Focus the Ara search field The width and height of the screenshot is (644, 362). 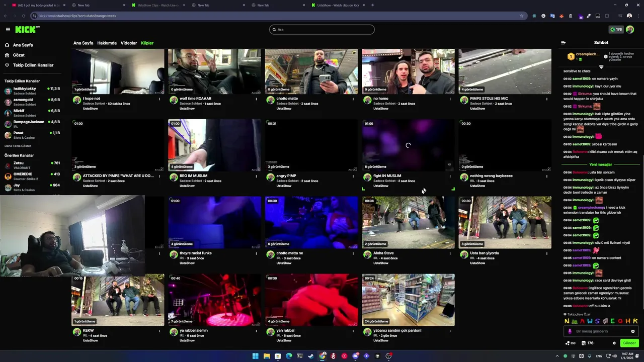tap(322, 30)
